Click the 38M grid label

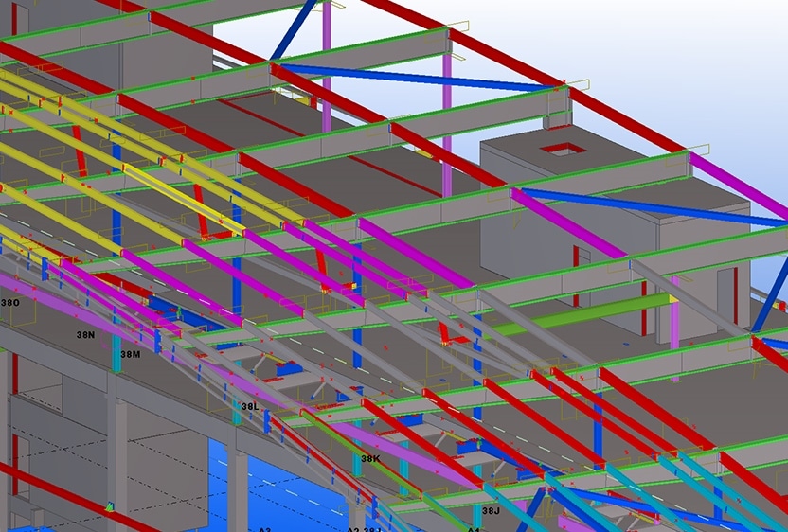(x=130, y=354)
